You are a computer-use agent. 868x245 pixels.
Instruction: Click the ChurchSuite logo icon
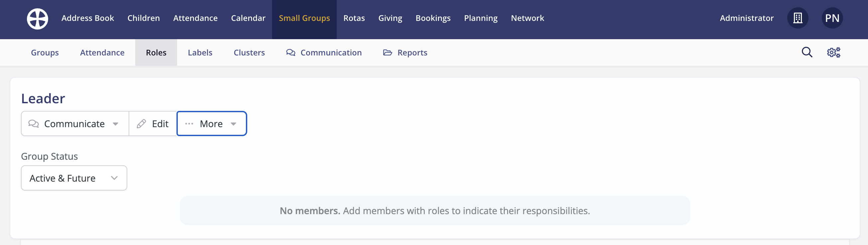pos(38,19)
